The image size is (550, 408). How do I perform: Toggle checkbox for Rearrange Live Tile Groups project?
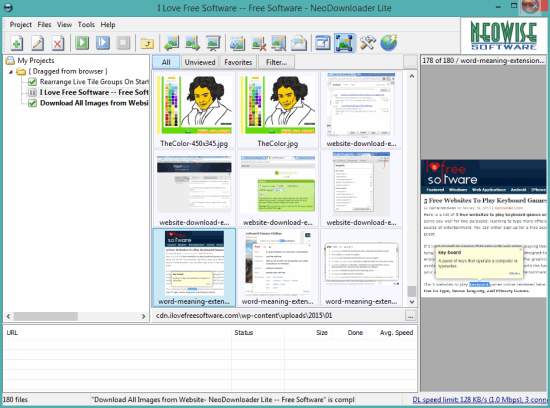[x=32, y=82]
